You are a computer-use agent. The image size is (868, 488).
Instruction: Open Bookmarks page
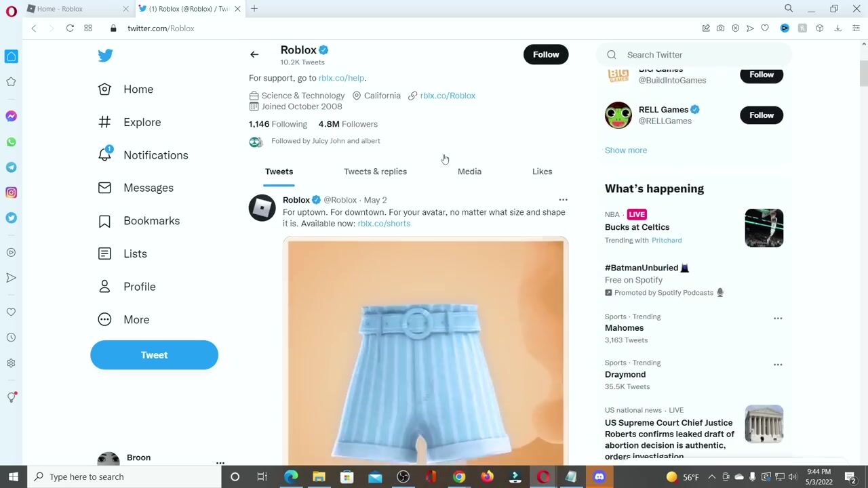coord(139,221)
